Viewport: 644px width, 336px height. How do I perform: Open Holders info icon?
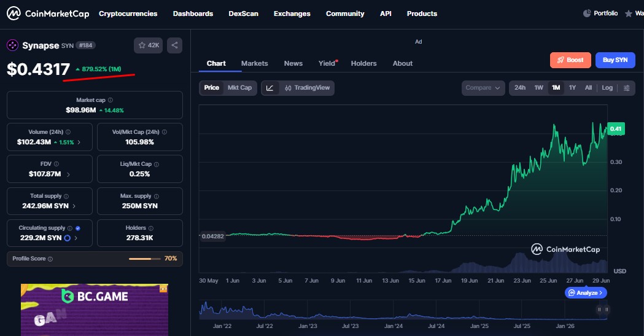pyautogui.click(x=151, y=228)
